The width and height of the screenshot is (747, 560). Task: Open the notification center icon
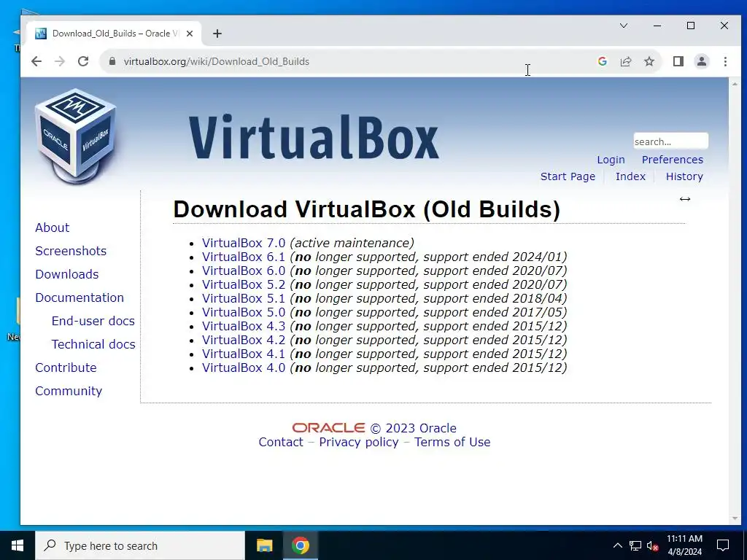click(723, 545)
